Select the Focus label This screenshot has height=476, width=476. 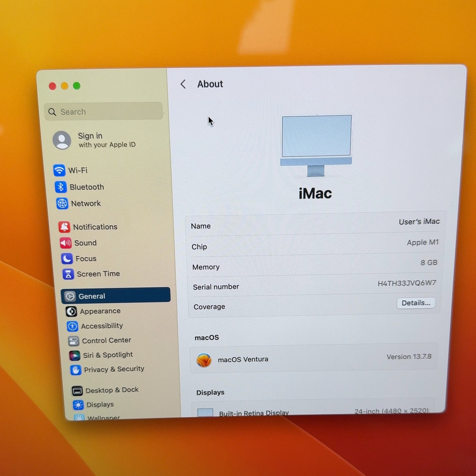click(x=86, y=259)
